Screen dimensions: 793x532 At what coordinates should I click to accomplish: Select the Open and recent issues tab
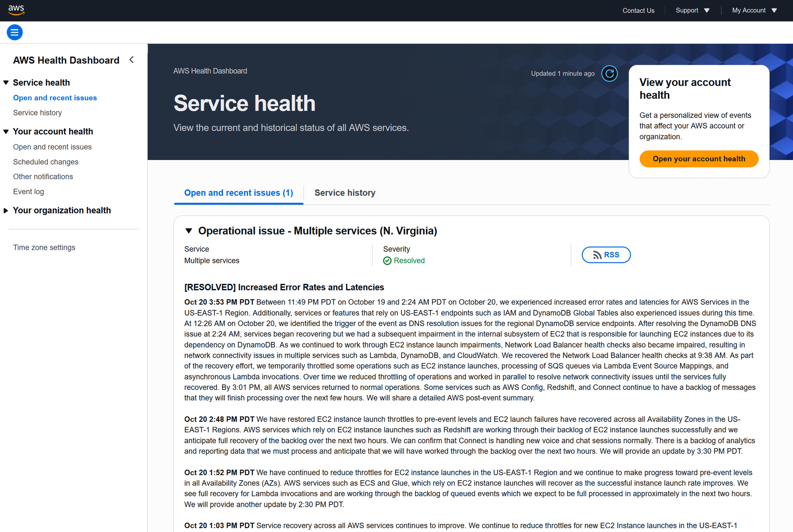(x=239, y=193)
